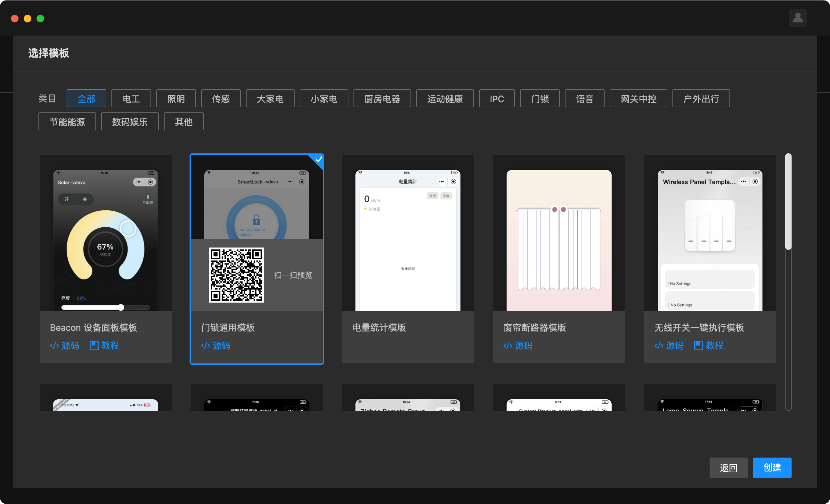Click the close target icon in 电量统计 preview
Image resolution: width=830 pixels, height=504 pixels.
453,182
